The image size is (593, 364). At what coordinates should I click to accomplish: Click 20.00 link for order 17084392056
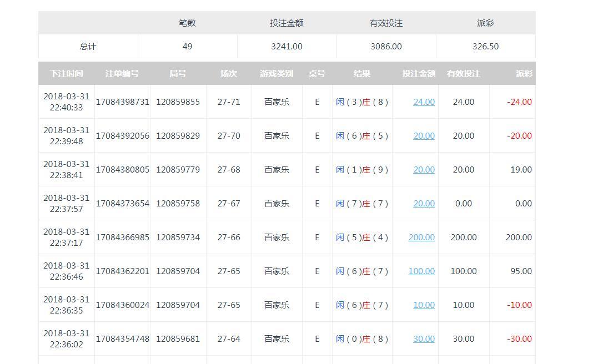(x=424, y=136)
